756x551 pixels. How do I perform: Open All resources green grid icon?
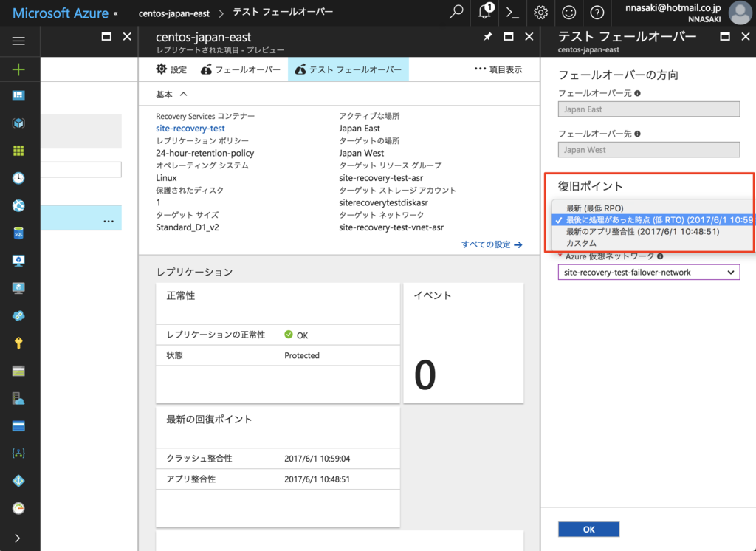[18, 151]
